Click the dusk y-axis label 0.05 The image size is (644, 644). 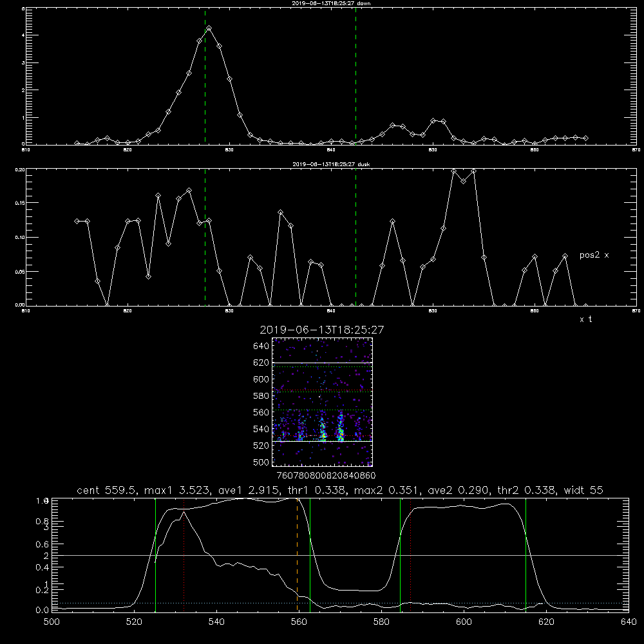pos(20,272)
